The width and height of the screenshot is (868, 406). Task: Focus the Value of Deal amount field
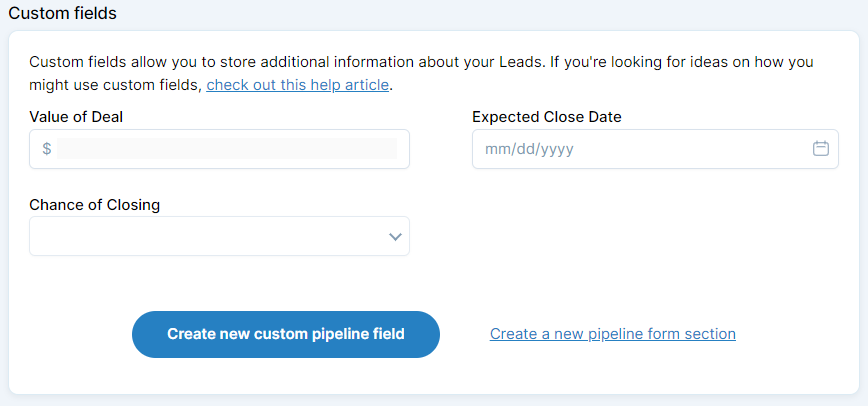point(227,148)
